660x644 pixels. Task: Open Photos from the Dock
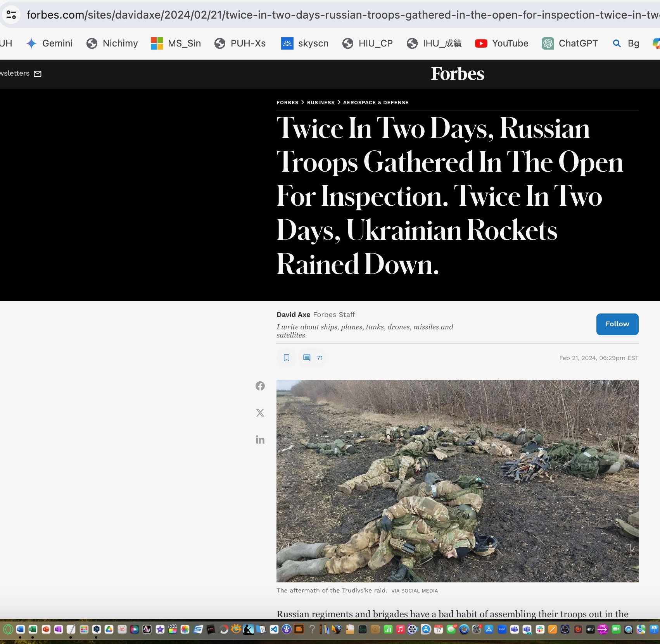185,629
